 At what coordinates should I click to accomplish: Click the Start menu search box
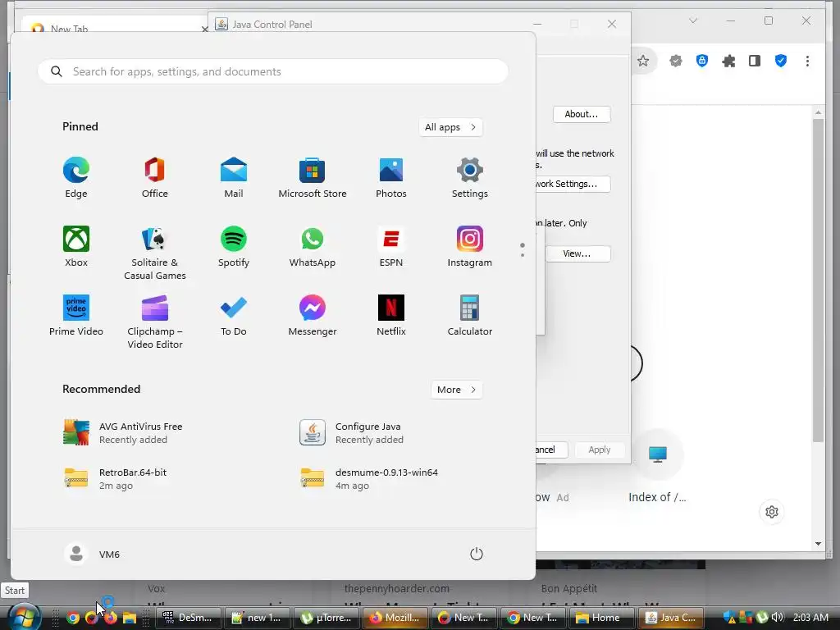pyautogui.click(x=272, y=71)
